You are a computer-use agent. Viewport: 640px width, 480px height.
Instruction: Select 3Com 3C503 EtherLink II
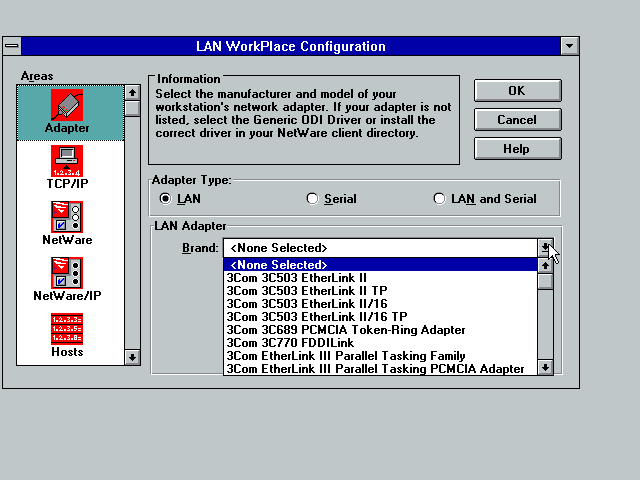point(380,278)
